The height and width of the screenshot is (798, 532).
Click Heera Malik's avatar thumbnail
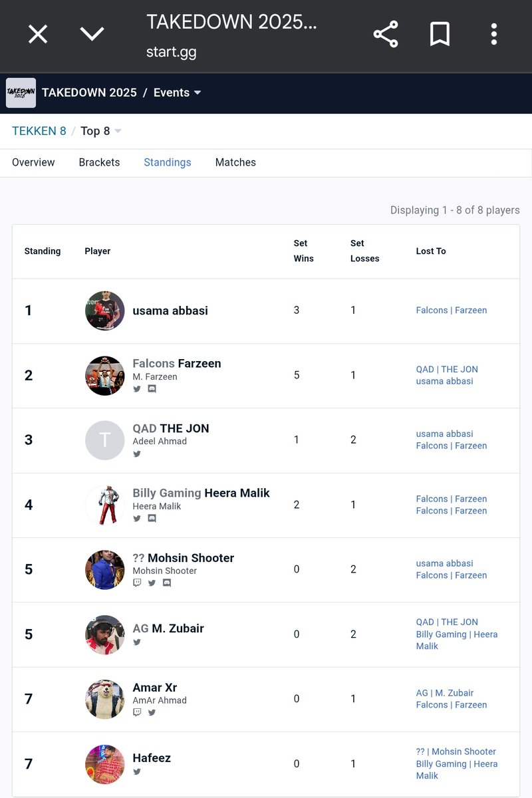coord(105,505)
